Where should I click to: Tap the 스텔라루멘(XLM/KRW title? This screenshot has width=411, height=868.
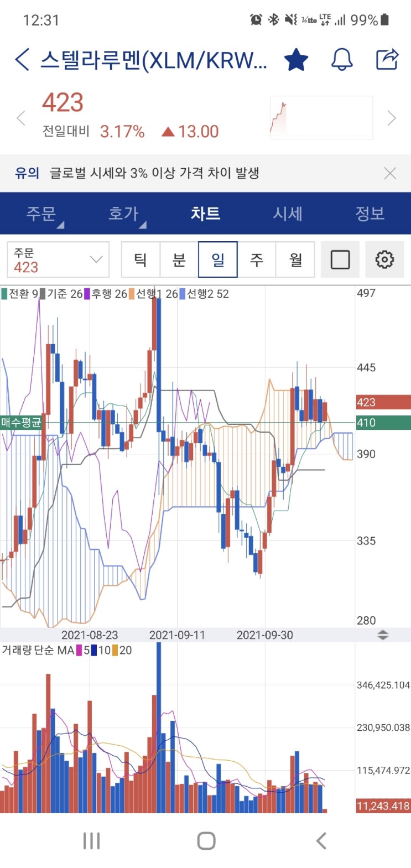point(154,60)
